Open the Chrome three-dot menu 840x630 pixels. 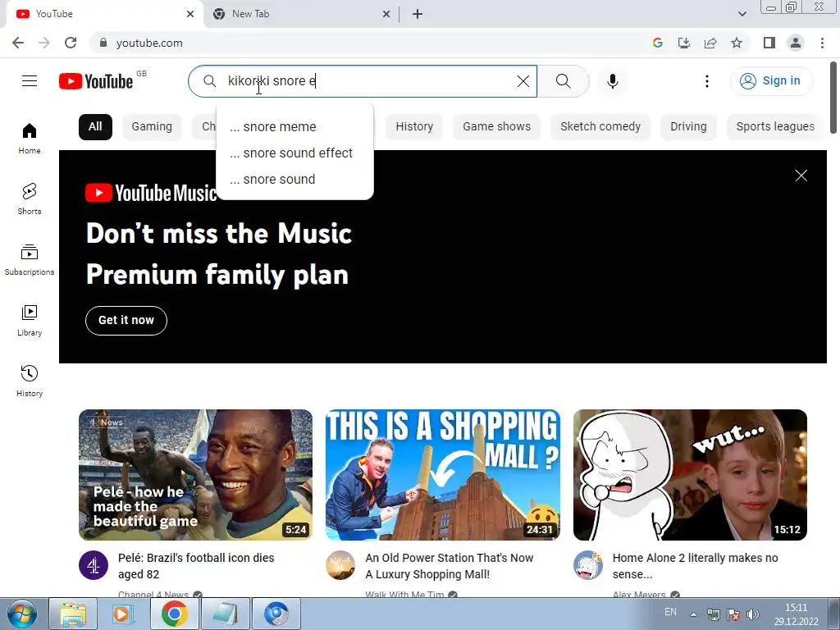(822, 43)
